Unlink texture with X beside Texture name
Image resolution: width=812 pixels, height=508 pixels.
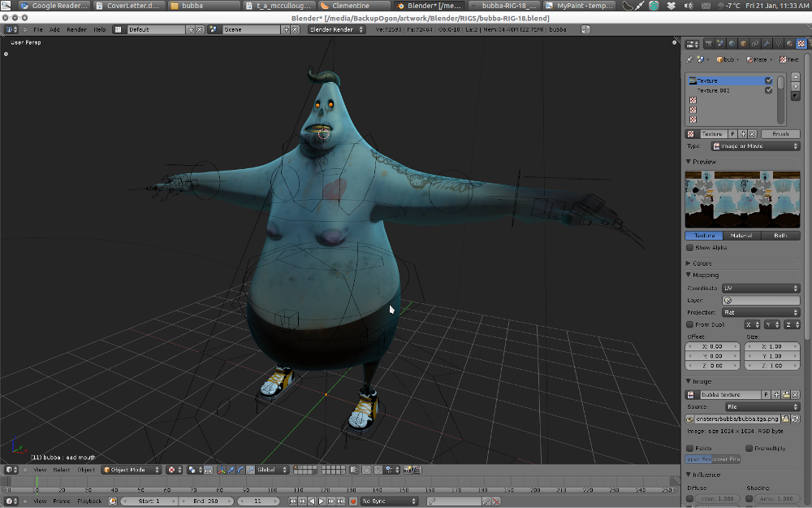pos(752,134)
